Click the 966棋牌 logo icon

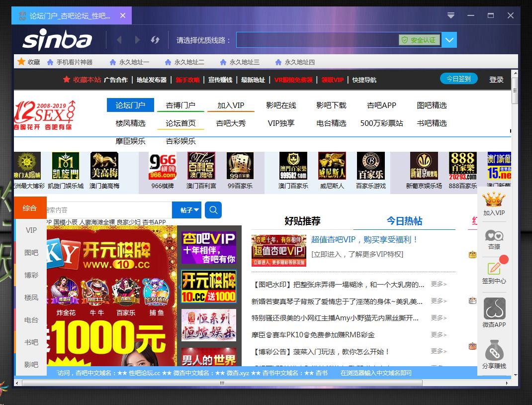163,166
